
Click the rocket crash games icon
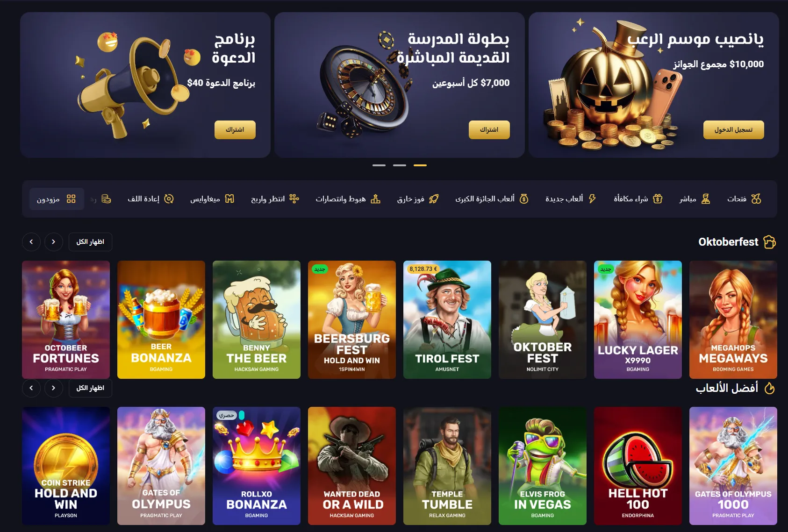(x=434, y=199)
